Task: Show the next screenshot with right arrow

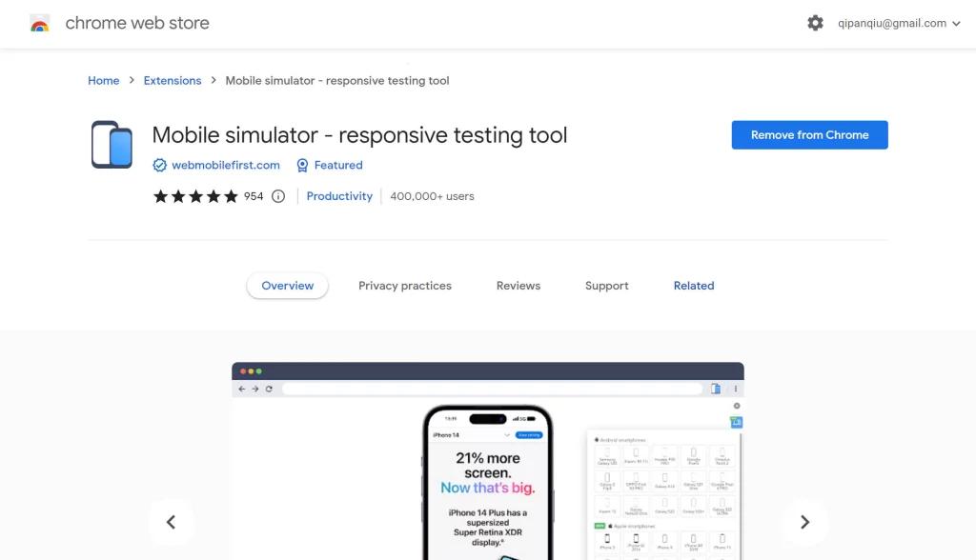Action: [804, 522]
